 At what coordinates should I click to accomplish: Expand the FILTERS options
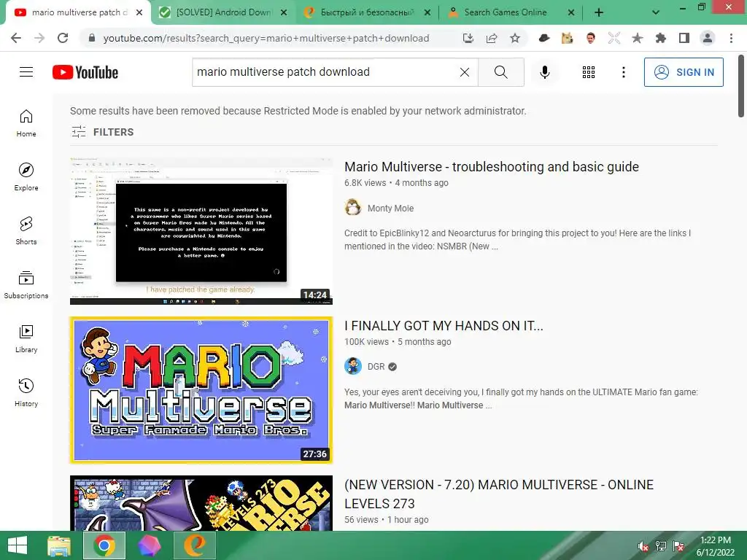click(102, 132)
